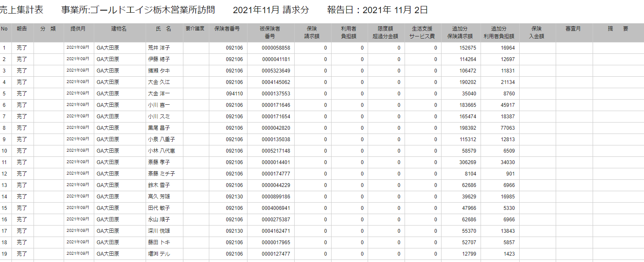Click the 売上集計表 page title
644x262 pixels.
(21, 10)
